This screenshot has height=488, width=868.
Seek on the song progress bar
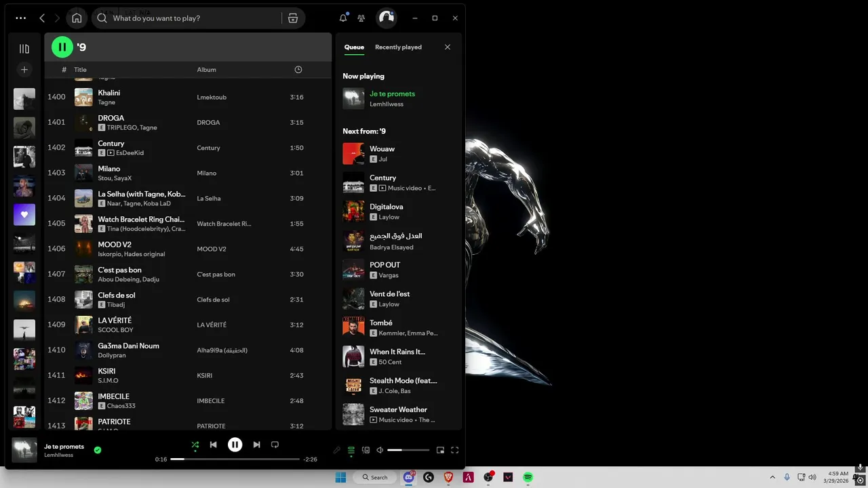(235, 459)
